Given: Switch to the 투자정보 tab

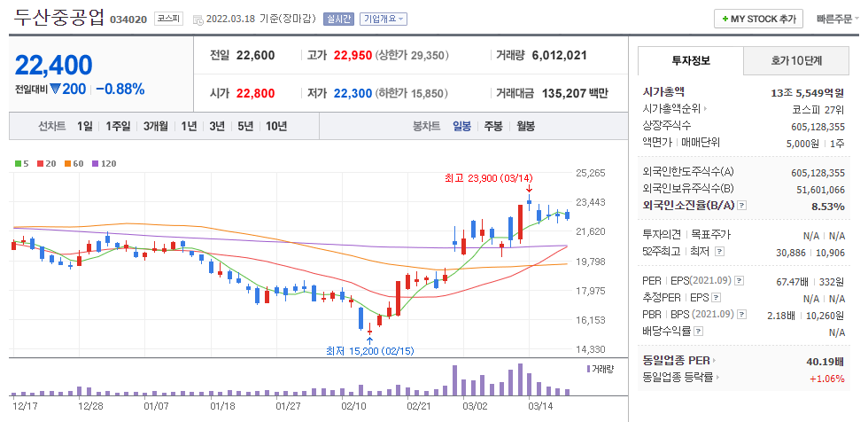Looking at the screenshot, I should [690, 61].
